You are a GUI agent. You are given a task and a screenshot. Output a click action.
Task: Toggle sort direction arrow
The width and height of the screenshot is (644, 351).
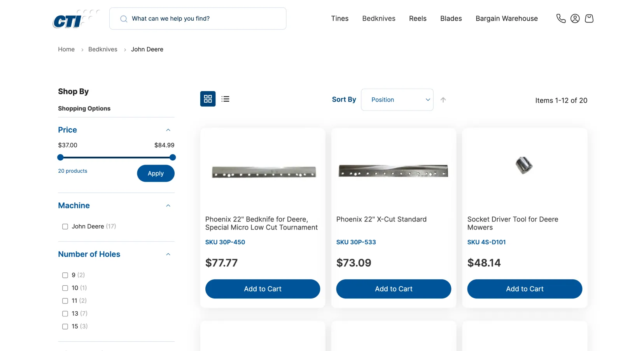pos(443,100)
